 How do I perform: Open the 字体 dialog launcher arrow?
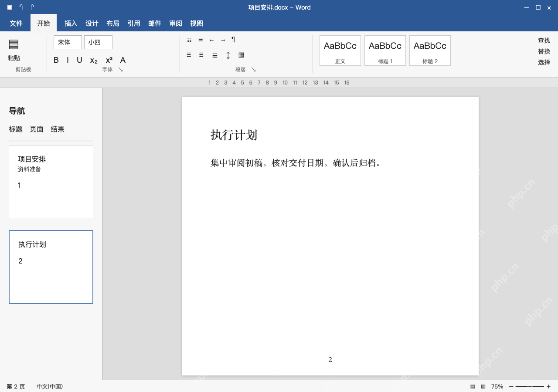(121, 70)
